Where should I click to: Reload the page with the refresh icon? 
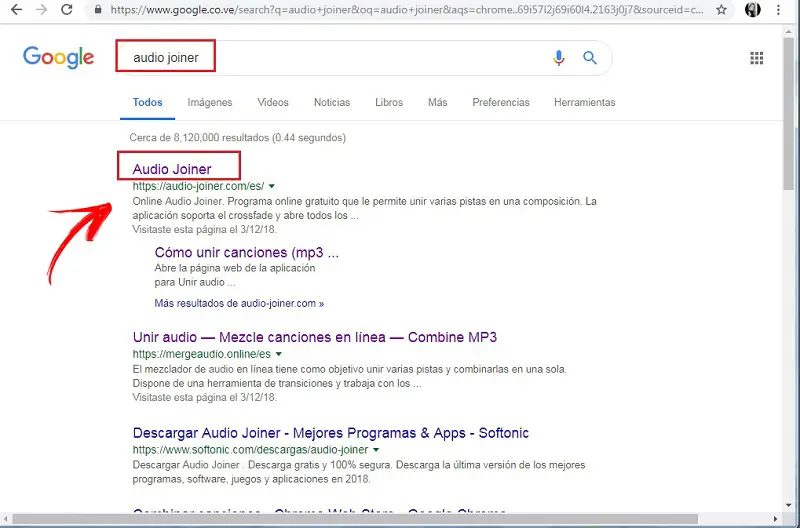pos(66,9)
